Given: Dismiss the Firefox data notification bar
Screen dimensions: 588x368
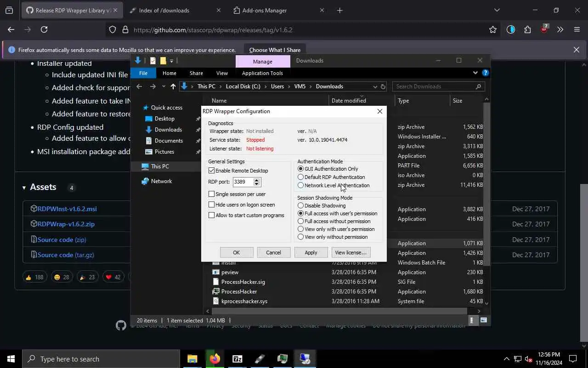Looking at the screenshot, I should [577, 50].
